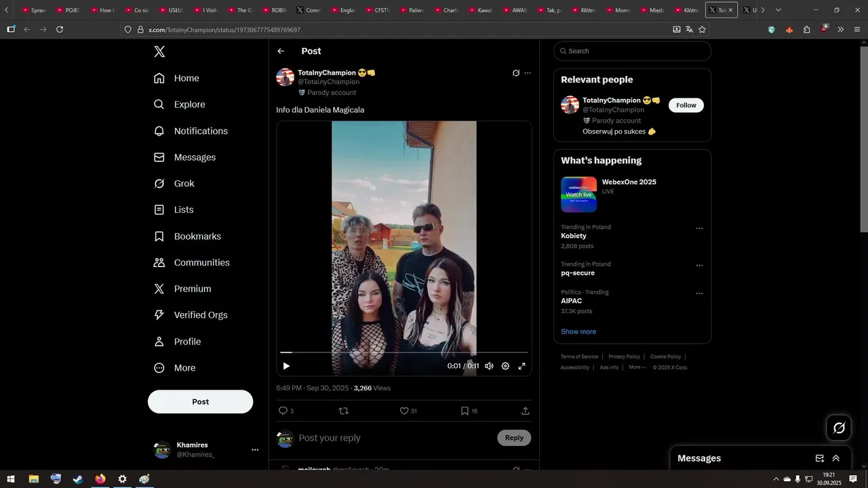List all tabs dropdown arrow
Screen dimensions: 868x488
(778, 10)
